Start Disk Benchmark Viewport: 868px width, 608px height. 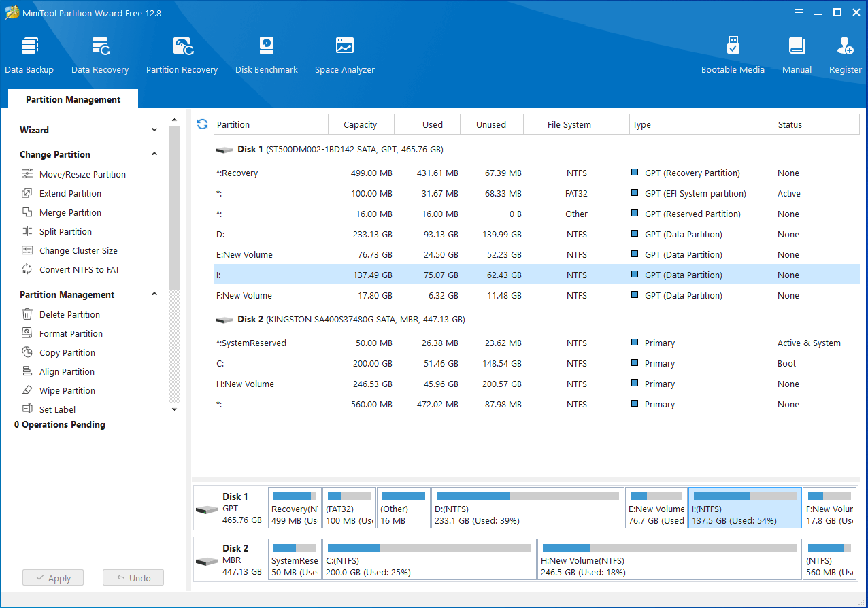[267, 55]
